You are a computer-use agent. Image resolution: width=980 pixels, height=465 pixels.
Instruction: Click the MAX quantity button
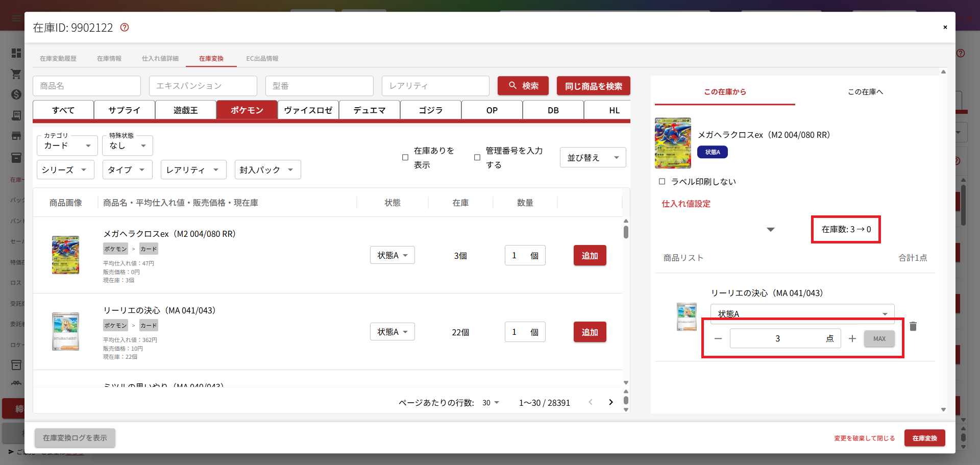[x=879, y=339]
